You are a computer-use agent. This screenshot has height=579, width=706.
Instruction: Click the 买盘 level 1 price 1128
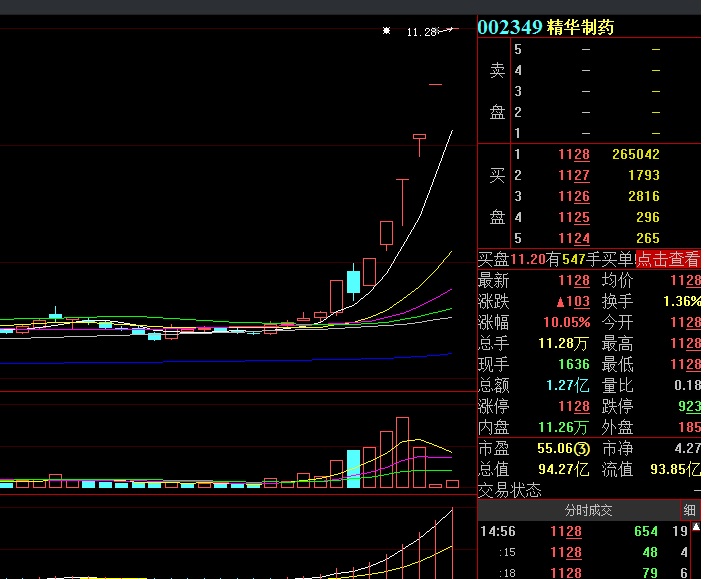pos(573,155)
